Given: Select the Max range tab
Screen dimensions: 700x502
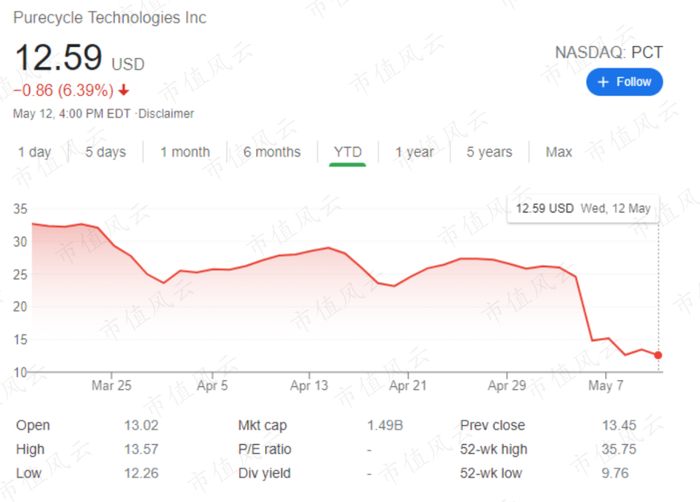Looking at the screenshot, I should 559,152.
